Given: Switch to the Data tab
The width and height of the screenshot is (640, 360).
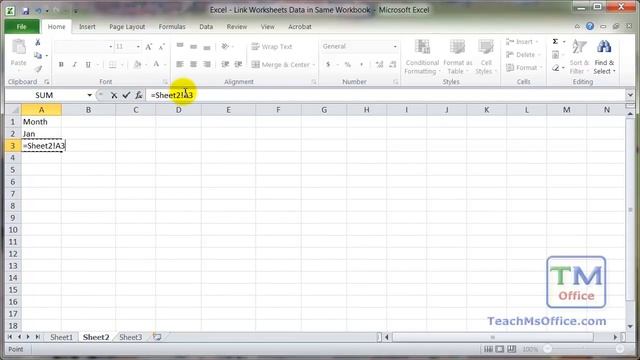Looking at the screenshot, I should [x=206, y=27].
